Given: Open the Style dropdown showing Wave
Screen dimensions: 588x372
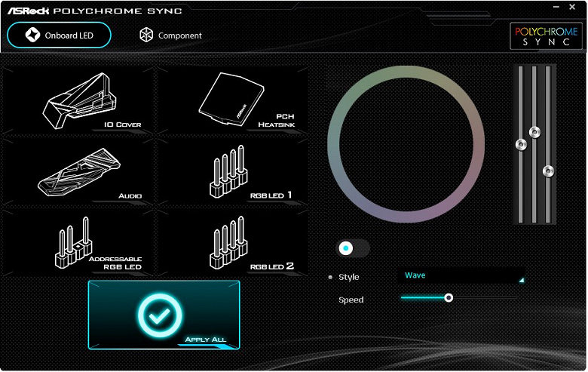Looking at the screenshot, I should pos(461,275).
